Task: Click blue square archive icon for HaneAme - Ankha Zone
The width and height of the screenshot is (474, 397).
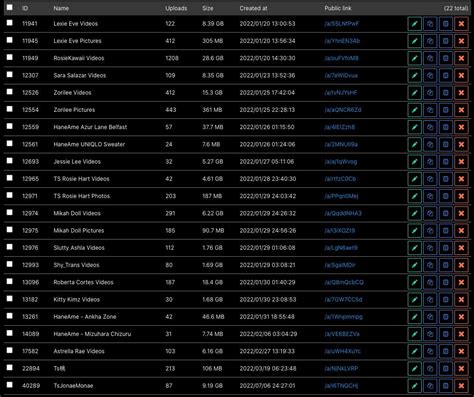Action: [446, 317]
